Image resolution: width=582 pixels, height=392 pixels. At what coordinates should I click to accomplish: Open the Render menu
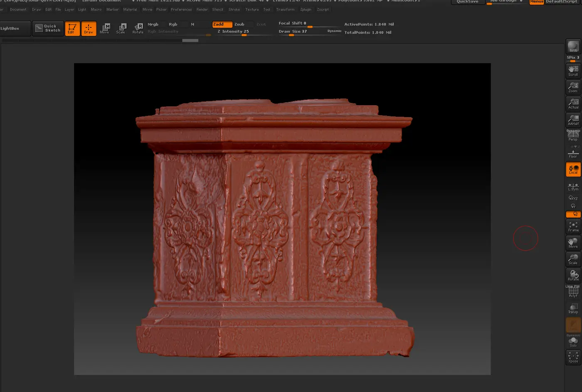coord(202,10)
